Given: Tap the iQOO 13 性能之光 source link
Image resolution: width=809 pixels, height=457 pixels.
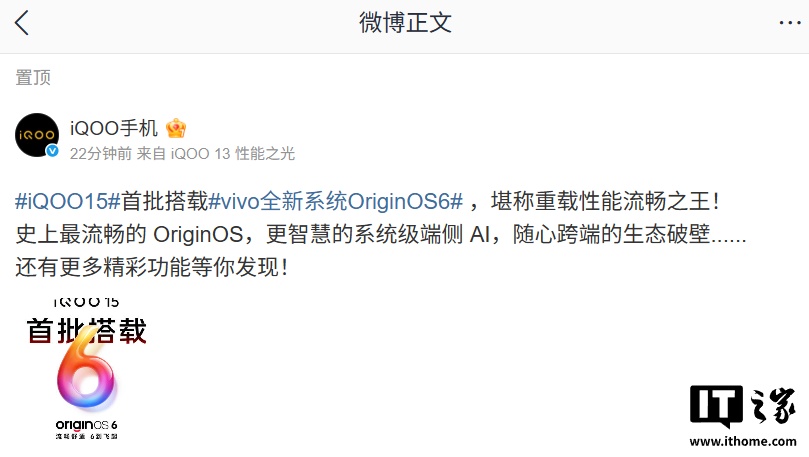Looking at the screenshot, I should [233, 154].
